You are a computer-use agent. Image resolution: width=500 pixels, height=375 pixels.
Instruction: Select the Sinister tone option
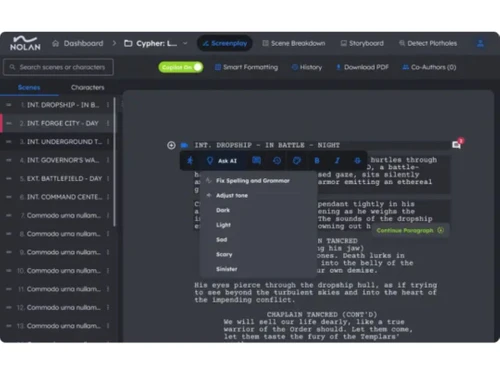pyautogui.click(x=227, y=269)
